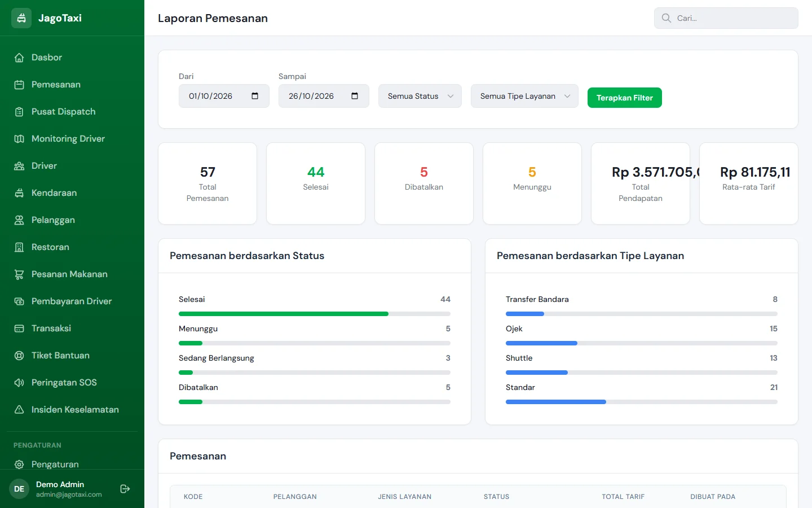The width and height of the screenshot is (812, 508).
Task: Click the Restoran building icon
Action: click(19, 247)
